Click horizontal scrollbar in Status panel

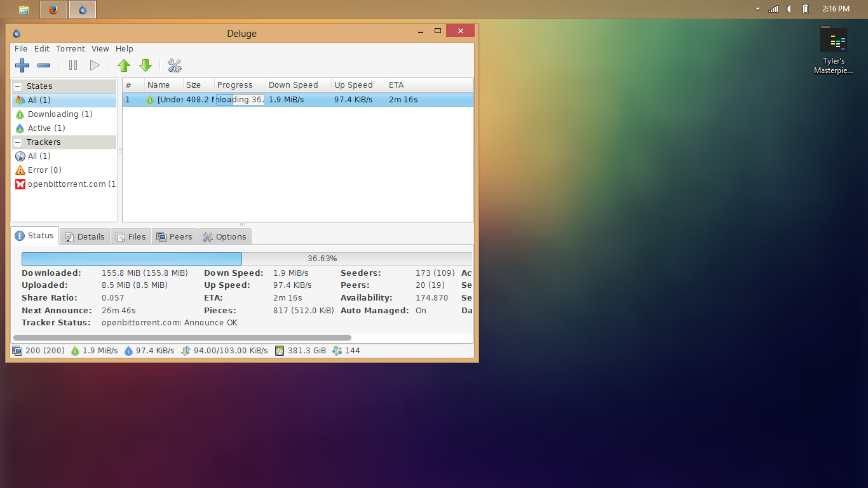click(x=182, y=338)
